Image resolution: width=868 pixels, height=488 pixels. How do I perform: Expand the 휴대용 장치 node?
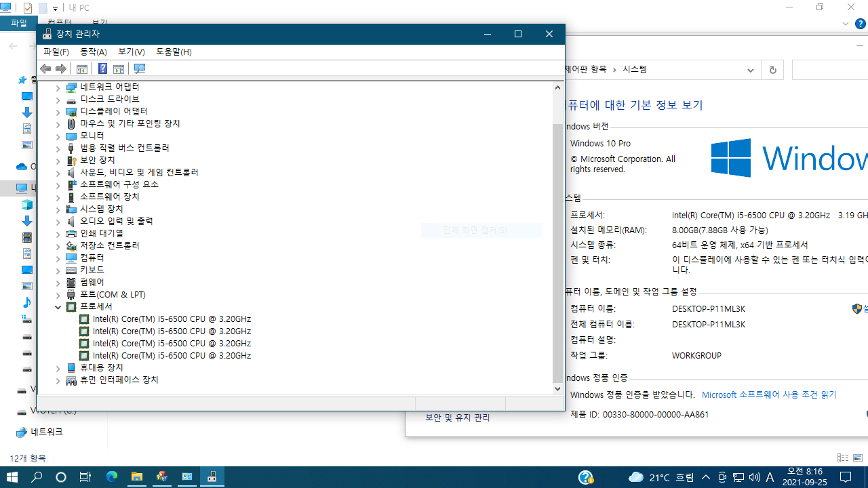pyautogui.click(x=58, y=368)
